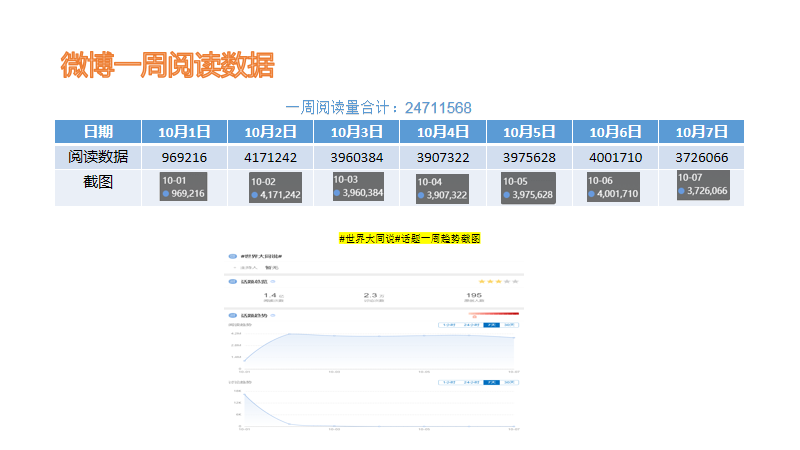Select the total 一周阅读量合计:24711568
This screenshot has width=800, height=450.
378,108
